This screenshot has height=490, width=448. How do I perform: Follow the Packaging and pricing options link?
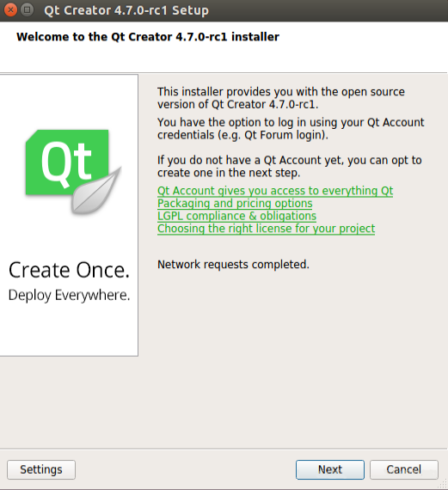235,204
